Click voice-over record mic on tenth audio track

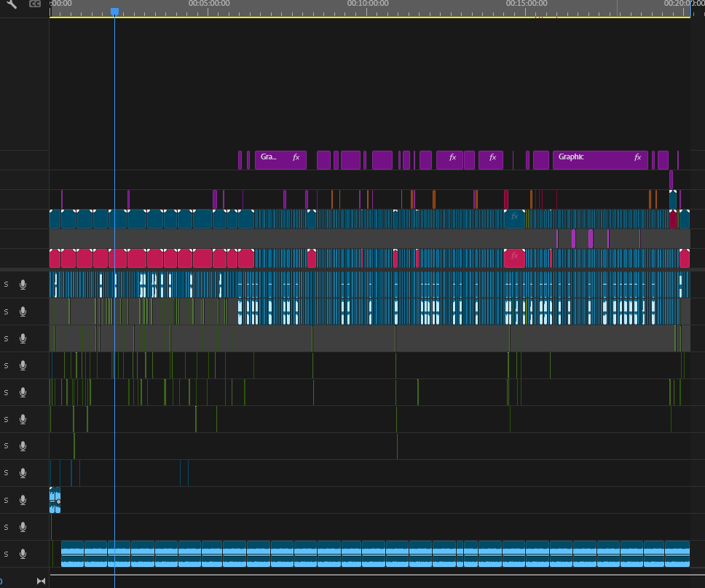[23, 527]
